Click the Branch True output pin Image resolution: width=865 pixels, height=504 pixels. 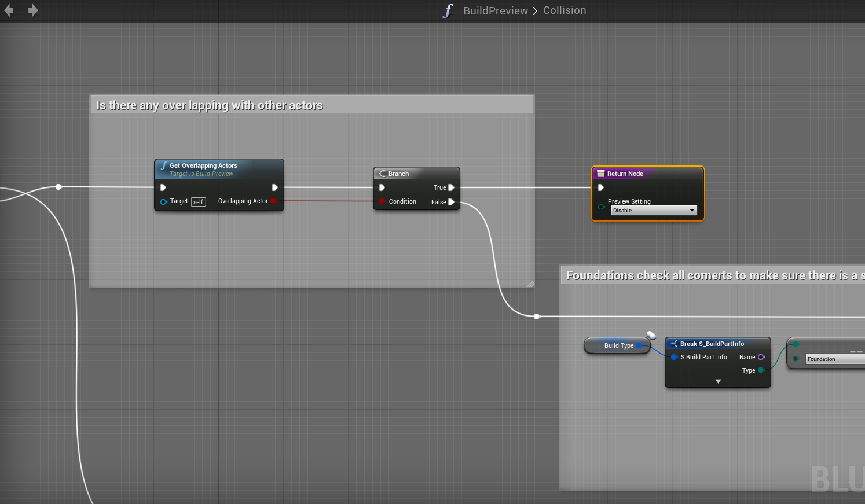point(451,187)
